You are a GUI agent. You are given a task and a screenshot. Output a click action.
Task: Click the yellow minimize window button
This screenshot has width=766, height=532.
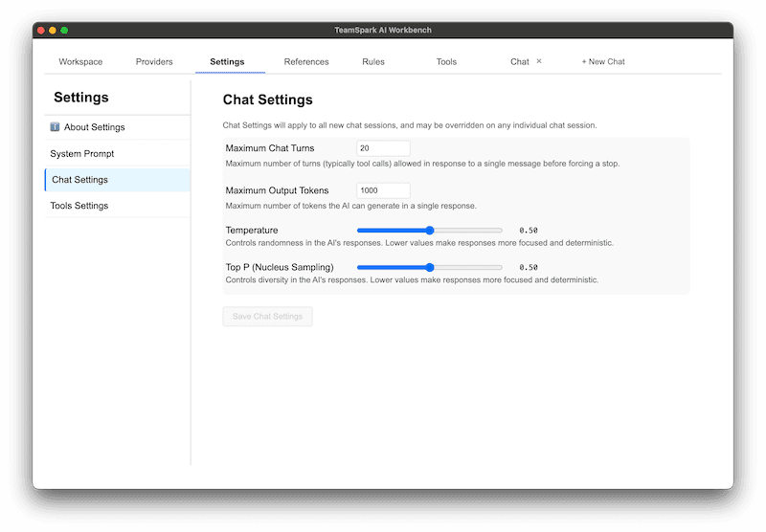point(53,31)
